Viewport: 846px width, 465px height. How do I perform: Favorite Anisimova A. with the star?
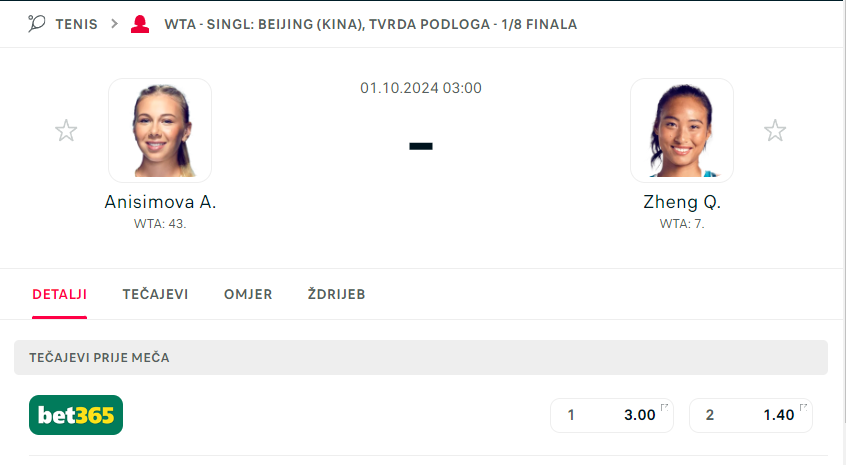(x=66, y=131)
